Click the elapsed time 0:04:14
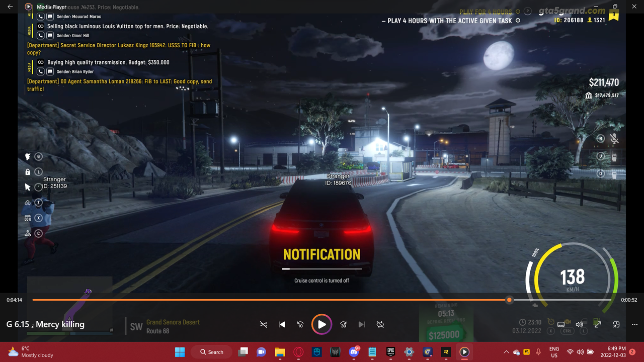This screenshot has width=644, height=362. click(x=14, y=300)
